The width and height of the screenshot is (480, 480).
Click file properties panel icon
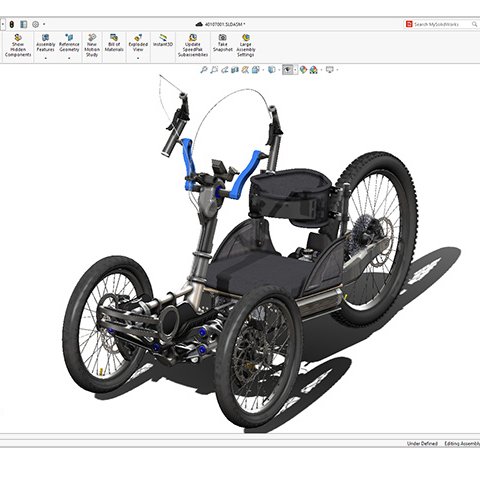click(23, 24)
